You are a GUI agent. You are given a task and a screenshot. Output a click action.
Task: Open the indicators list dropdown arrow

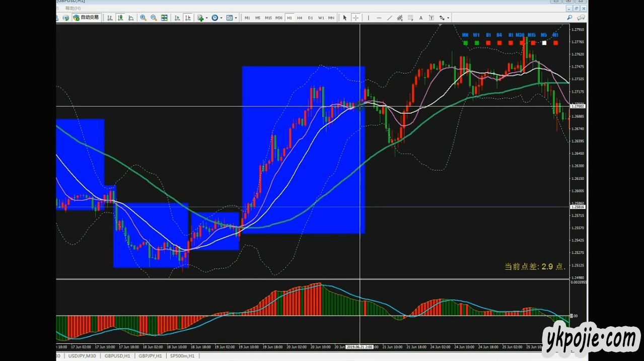(x=206, y=18)
